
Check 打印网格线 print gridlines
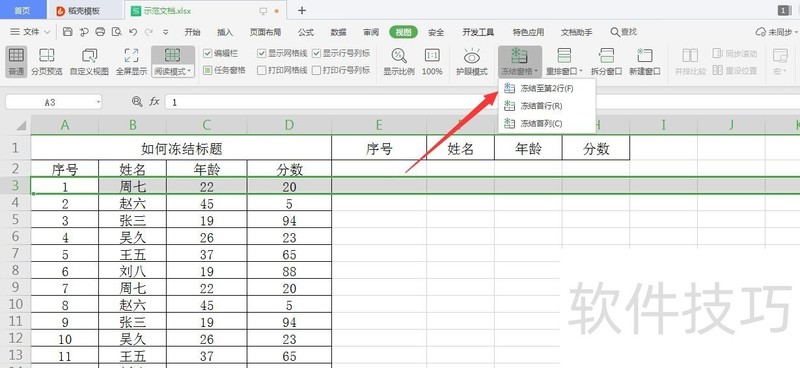[x=262, y=70]
